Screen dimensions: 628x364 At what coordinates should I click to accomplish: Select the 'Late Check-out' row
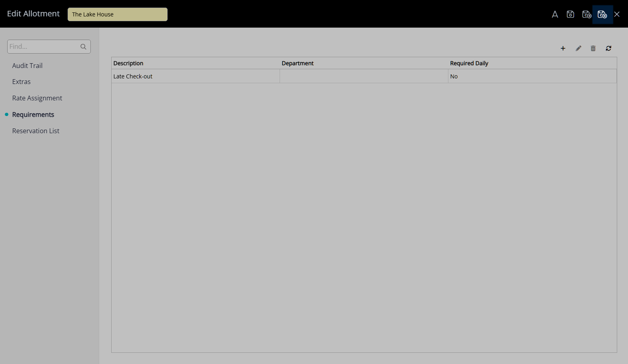(x=364, y=76)
